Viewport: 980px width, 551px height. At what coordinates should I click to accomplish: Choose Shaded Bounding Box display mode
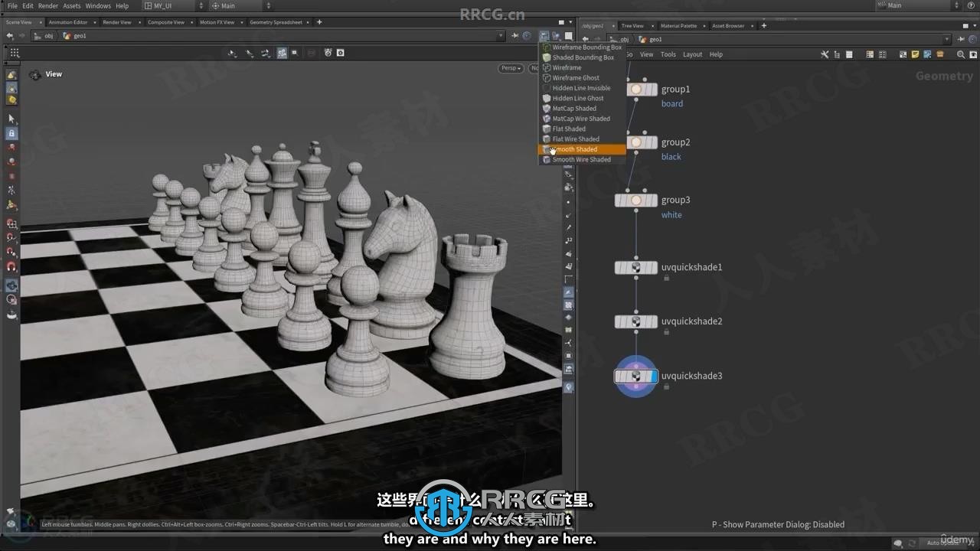pyautogui.click(x=582, y=57)
